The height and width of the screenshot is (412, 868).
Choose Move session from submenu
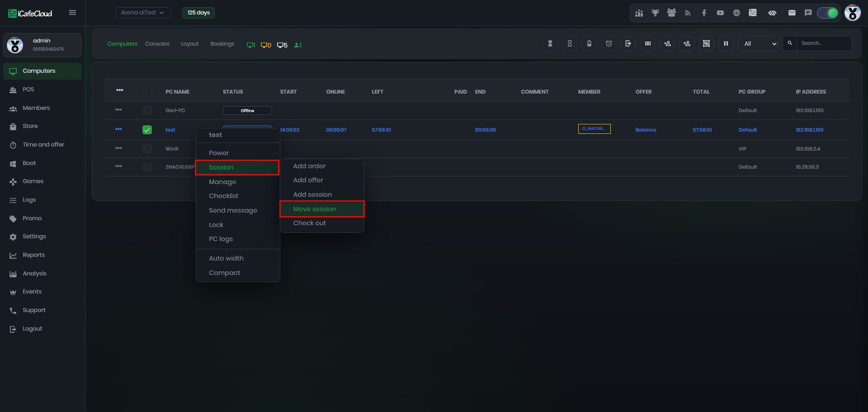tap(322, 209)
